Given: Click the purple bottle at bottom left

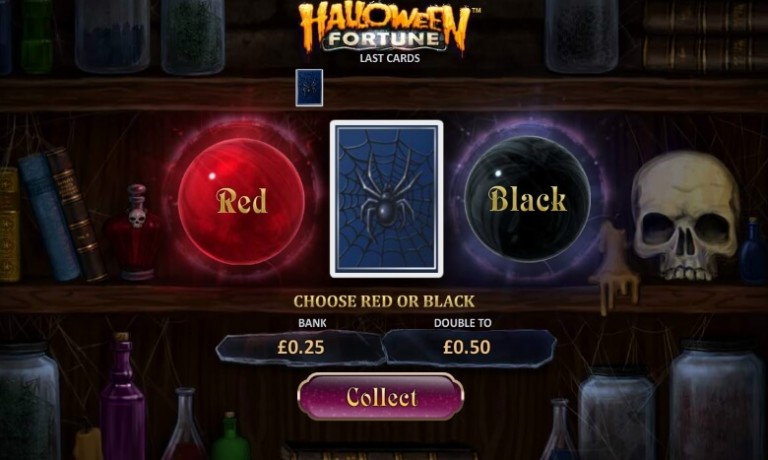Looking at the screenshot, I should [x=122, y=397].
